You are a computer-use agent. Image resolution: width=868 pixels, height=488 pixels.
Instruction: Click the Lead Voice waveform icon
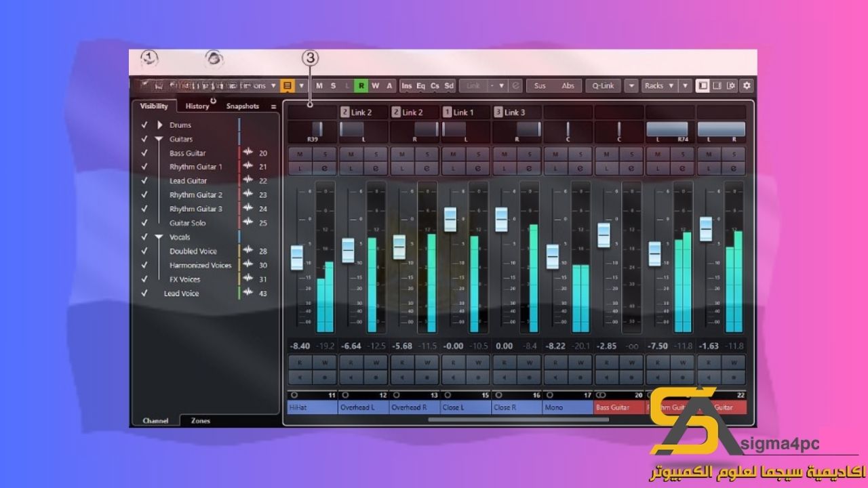pyautogui.click(x=248, y=293)
